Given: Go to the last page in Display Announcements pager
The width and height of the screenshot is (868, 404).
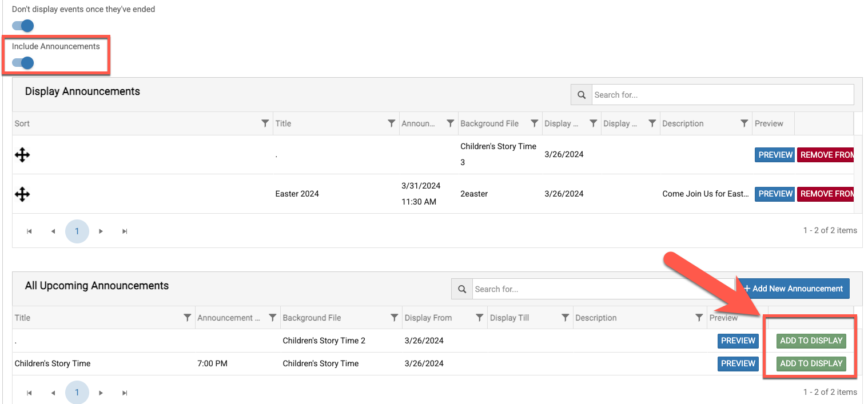Looking at the screenshot, I should (x=125, y=231).
